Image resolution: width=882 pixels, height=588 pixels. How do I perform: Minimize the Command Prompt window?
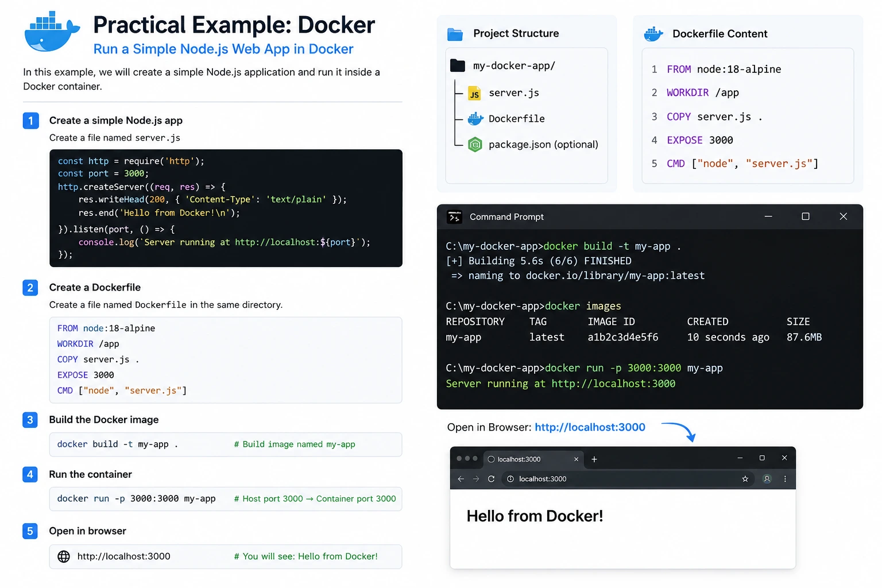coord(768,216)
